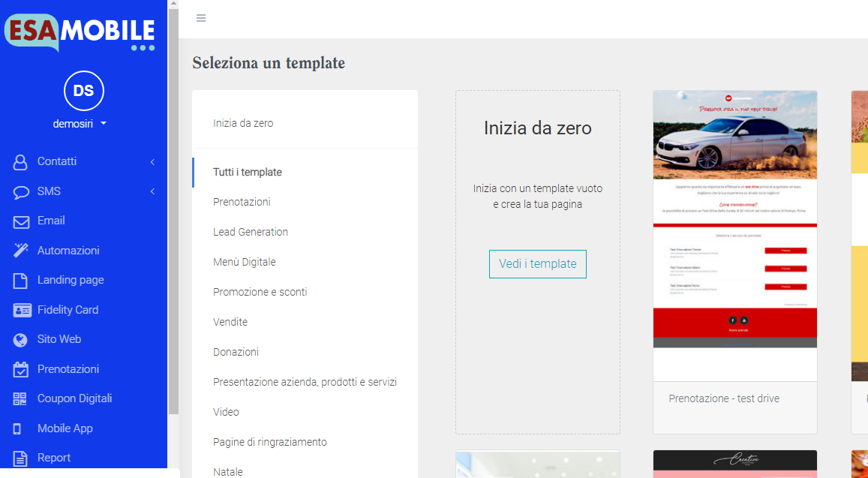This screenshot has width=868, height=478.
Task: Open the demosiri user dropdown
Action: point(80,124)
